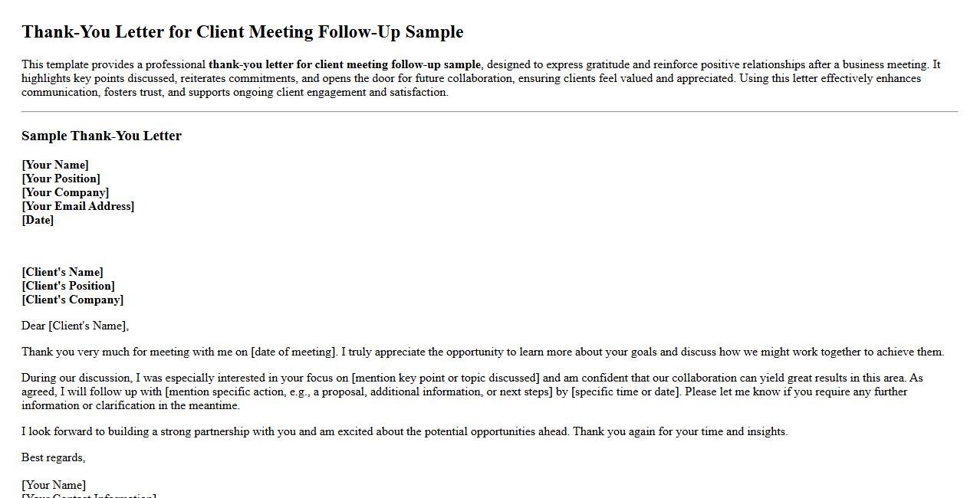
Task: Click the [Client's Company] placeholder
Action: 72,300
